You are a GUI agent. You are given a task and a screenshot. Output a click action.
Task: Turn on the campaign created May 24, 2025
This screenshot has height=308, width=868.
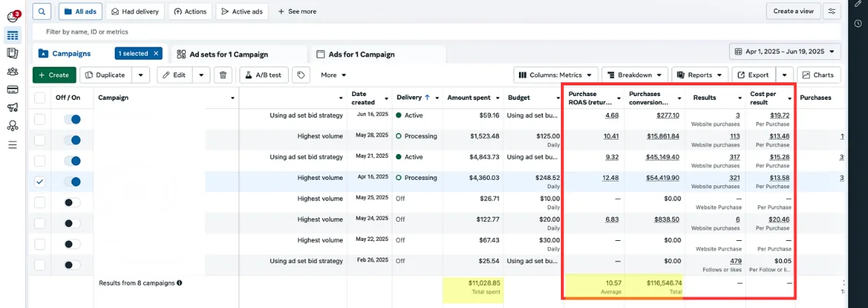72,223
